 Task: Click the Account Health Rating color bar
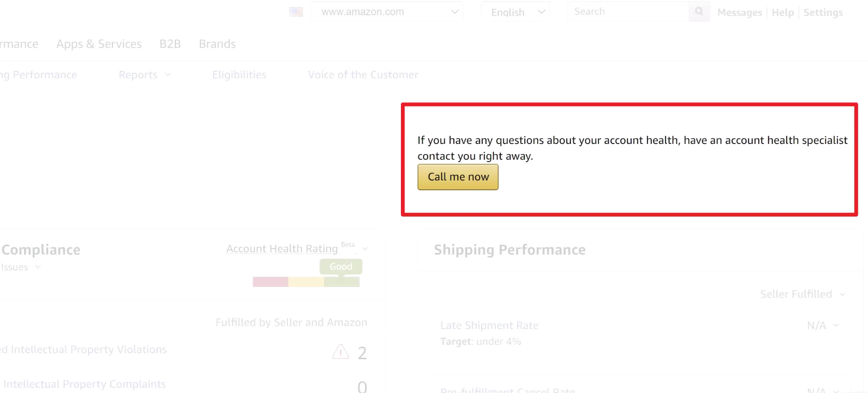[306, 282]
